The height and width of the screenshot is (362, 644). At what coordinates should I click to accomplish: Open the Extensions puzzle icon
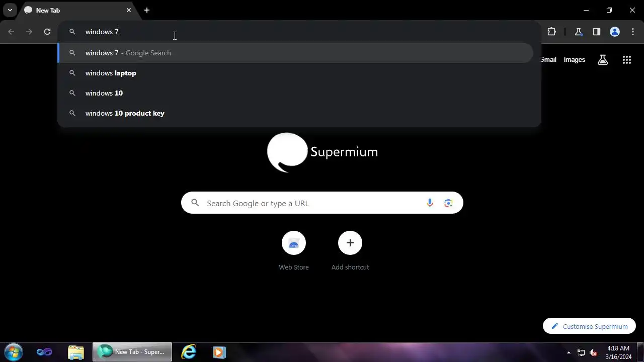[551, 32]
